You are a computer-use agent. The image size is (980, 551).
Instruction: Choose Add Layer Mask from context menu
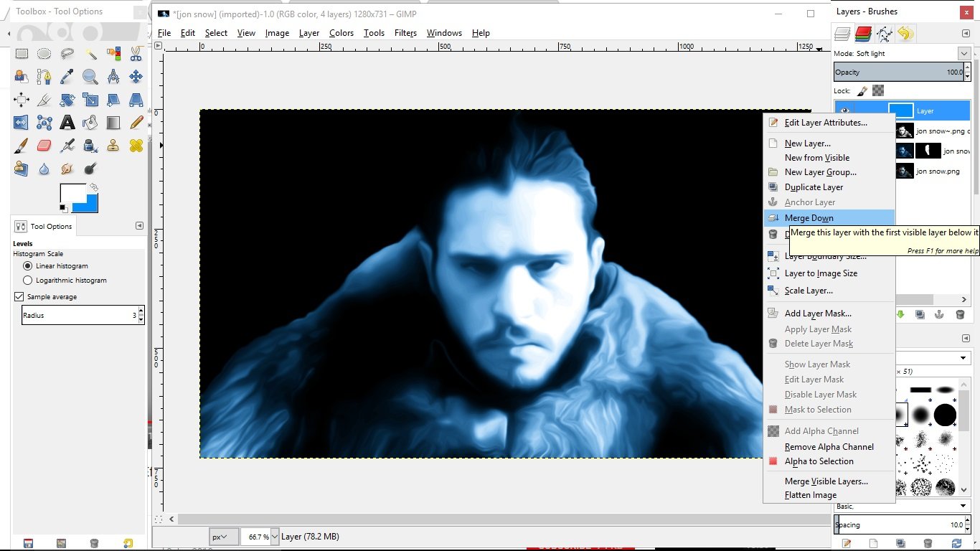pos(829,314)
